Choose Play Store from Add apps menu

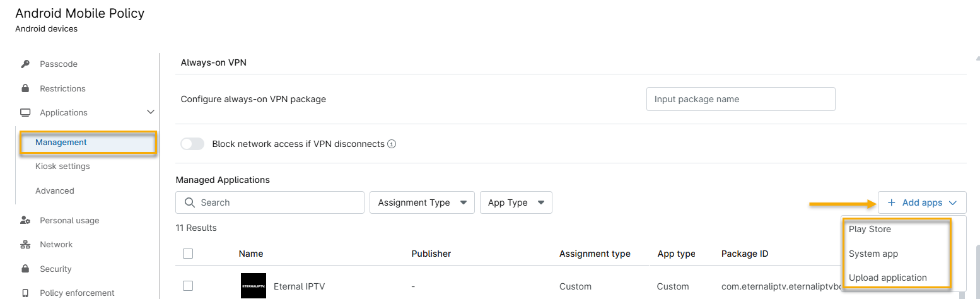click(x=870, y=230)
